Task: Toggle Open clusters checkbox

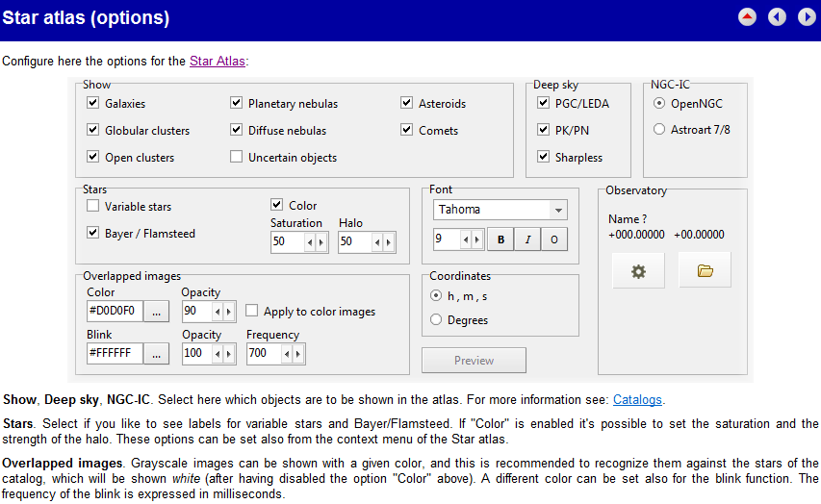Action: click(92, 157)
